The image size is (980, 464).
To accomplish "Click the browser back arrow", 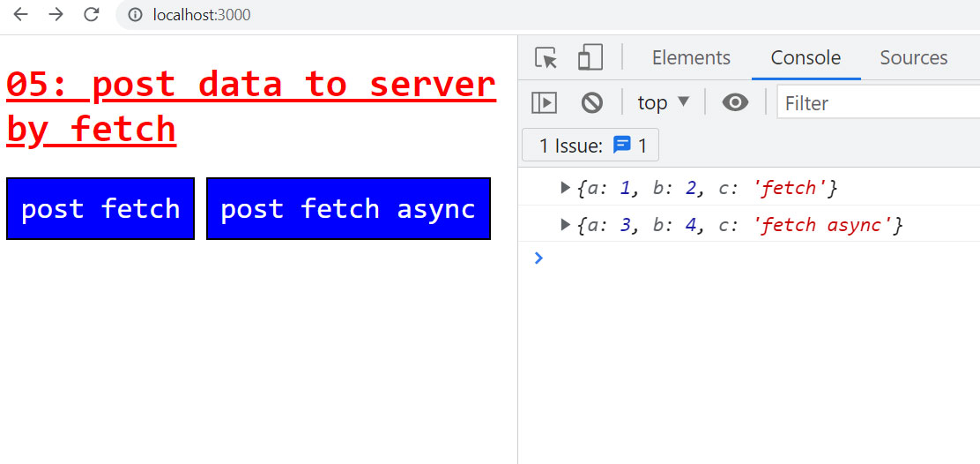I will click(x=21, y=15).
